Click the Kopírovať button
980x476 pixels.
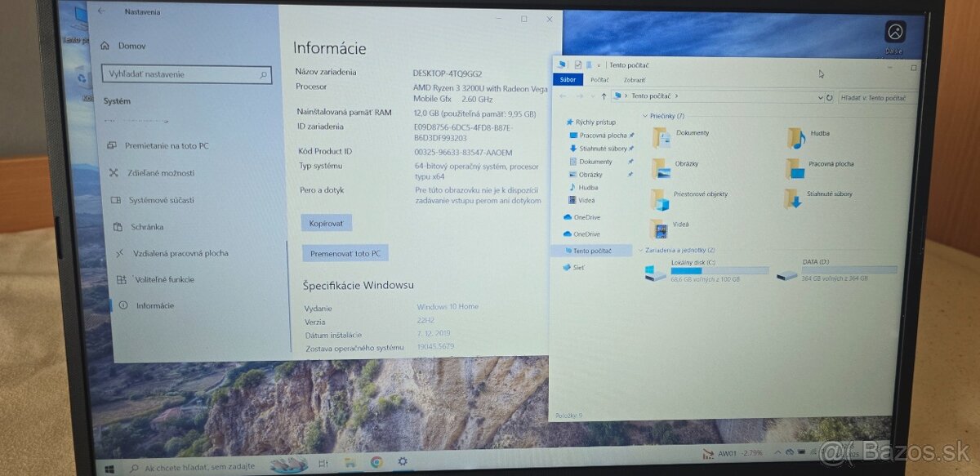pyautogui.click(x=327, y=223)
